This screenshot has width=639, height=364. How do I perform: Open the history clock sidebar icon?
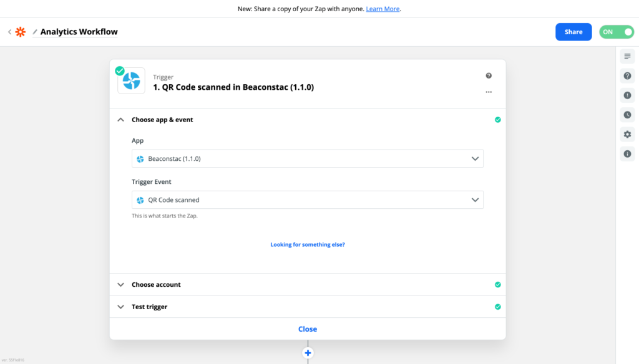(628, 115)
